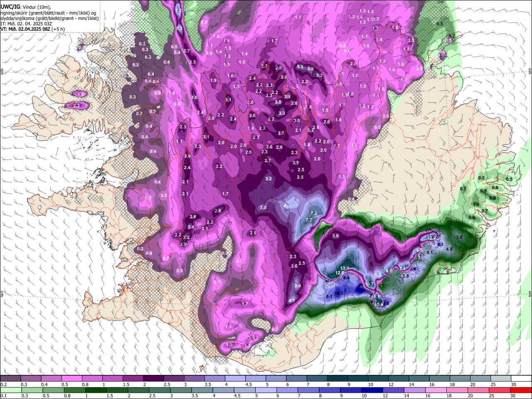Pick the upper legend swatch between 3 and 3.5
The width and height of the screenshot is (532, 399).
pos(194,378)
